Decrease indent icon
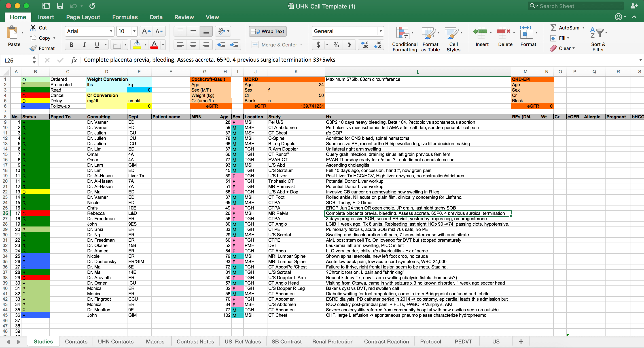 click(x=221, y=45)
